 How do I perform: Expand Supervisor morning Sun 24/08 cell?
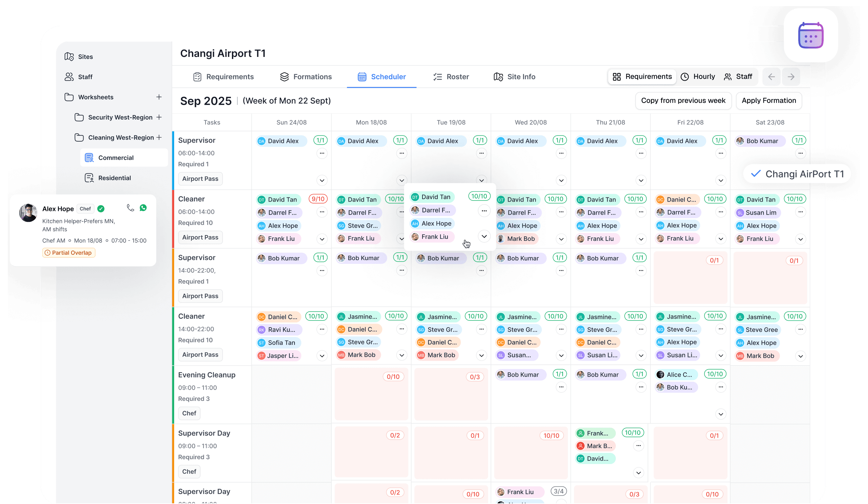click(x=322, y=181)
